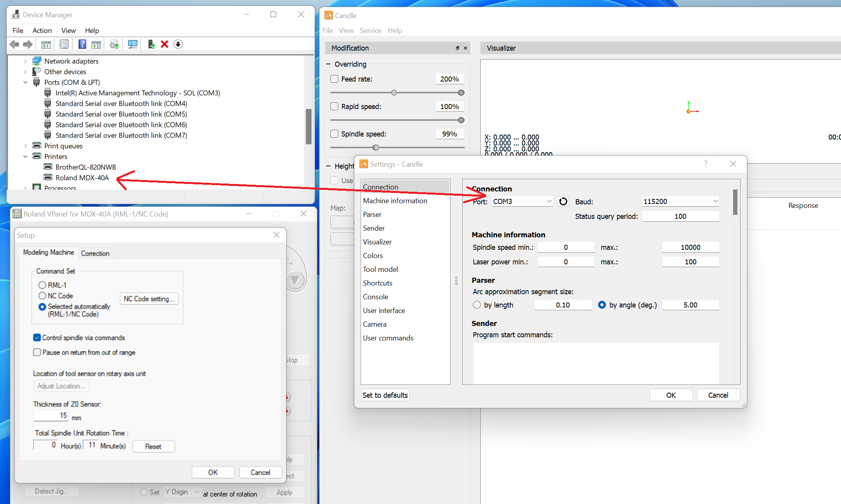
Task: Select the Other devices icon in tree
Action: 37,72
